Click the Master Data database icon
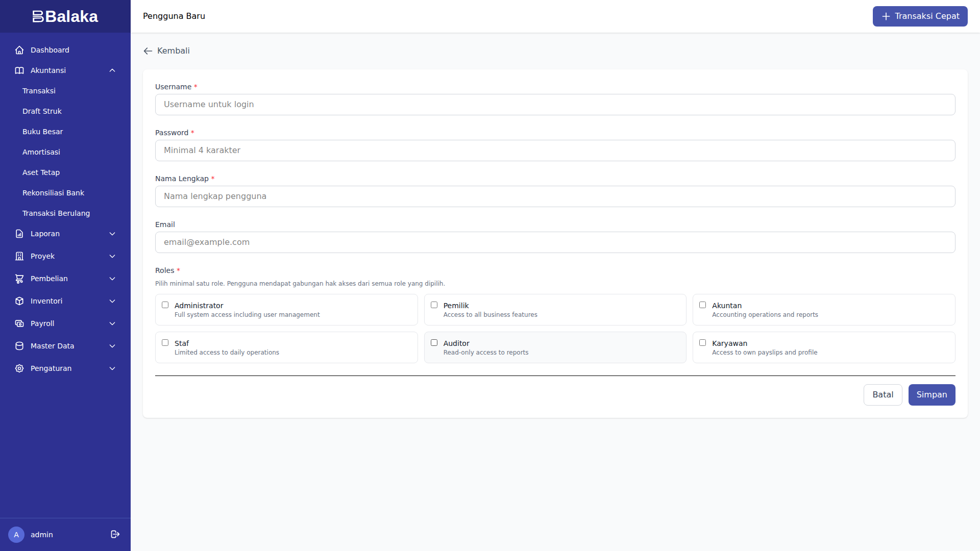The height and width of the screenshot is (551, 980). pyautogui.click(x=19, y=346)
